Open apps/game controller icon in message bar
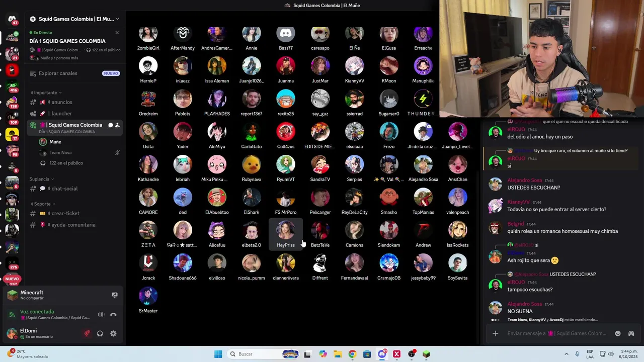 (631, 333)
